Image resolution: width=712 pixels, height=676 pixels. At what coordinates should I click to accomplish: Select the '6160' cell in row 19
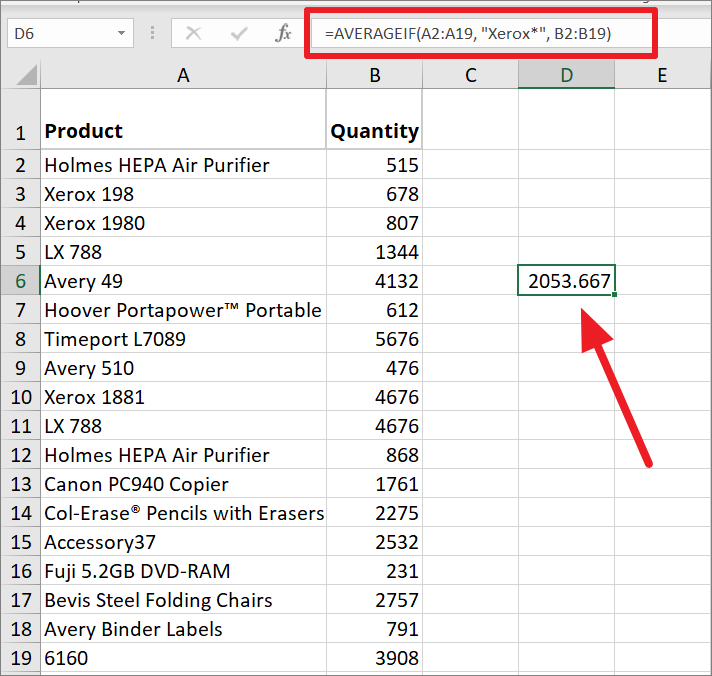(x=183, y=658)
